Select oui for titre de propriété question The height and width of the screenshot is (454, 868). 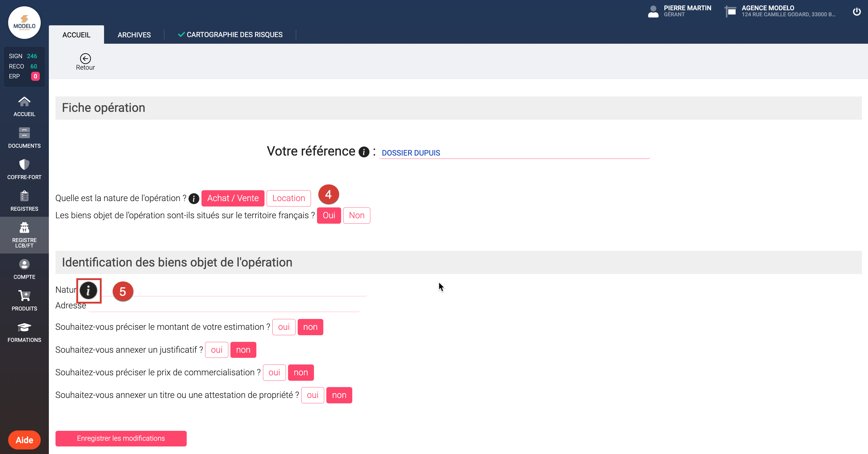[312, 395]
